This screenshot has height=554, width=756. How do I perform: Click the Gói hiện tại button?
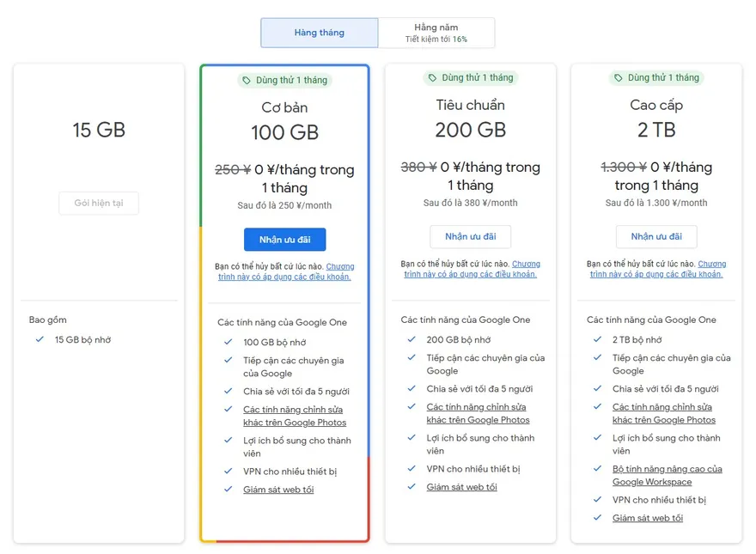coord(98,203)
